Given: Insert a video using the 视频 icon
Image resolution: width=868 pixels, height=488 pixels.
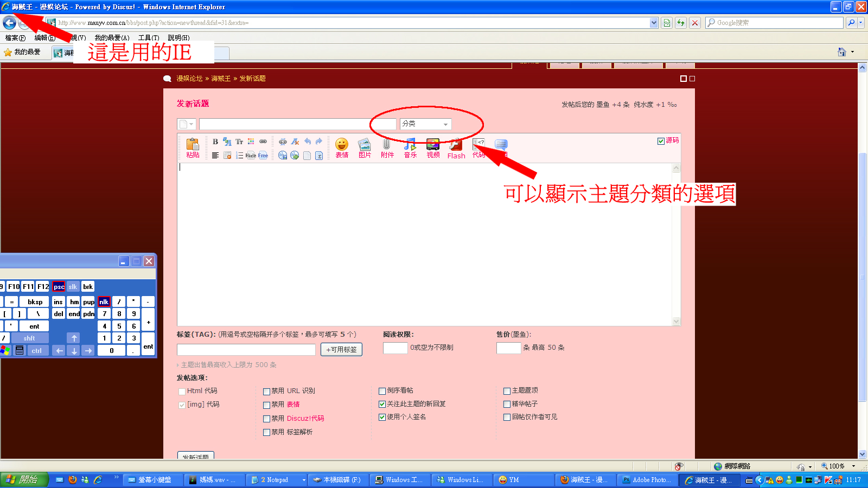Looking at the screenshot, I should click(433, 147).
